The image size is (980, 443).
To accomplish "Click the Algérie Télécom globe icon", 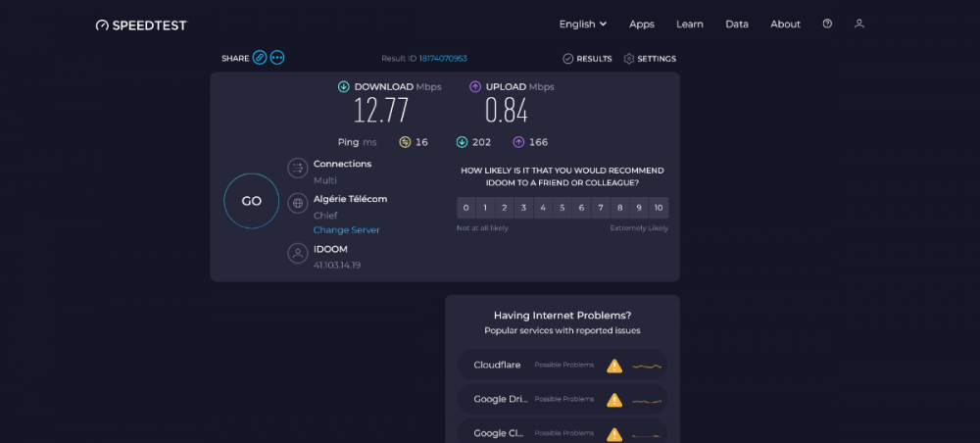I will 298,204.
